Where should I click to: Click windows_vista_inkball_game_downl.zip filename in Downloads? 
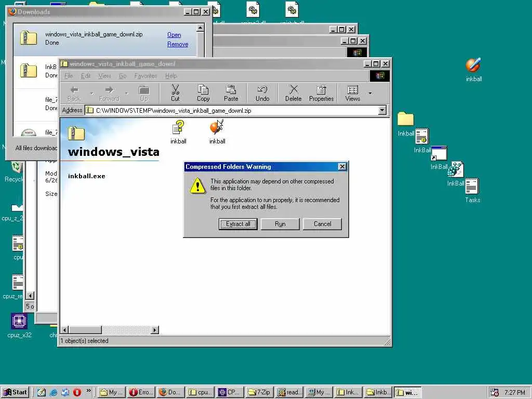pyautogui.click(x=94, y=34)
